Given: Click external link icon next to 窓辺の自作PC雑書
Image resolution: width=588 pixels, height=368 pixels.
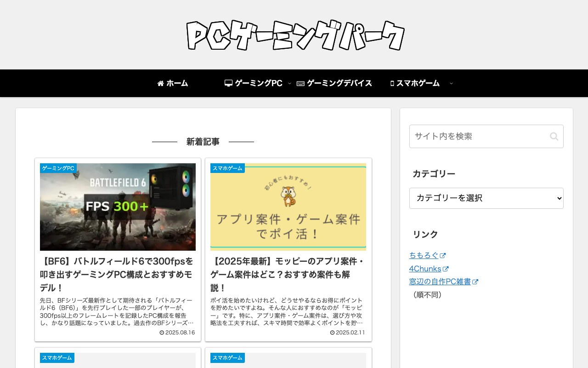Looking at the screenshot, I should coord(475,282).
